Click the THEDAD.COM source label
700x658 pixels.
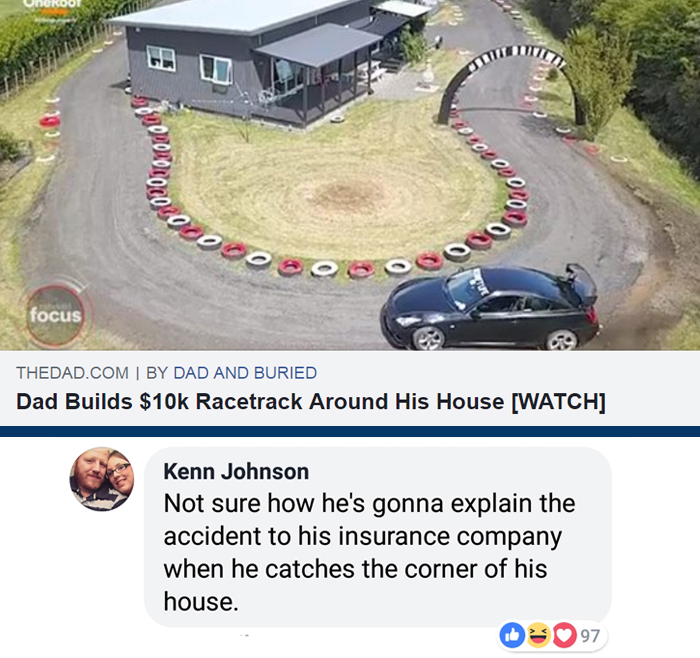pos(72,373)
